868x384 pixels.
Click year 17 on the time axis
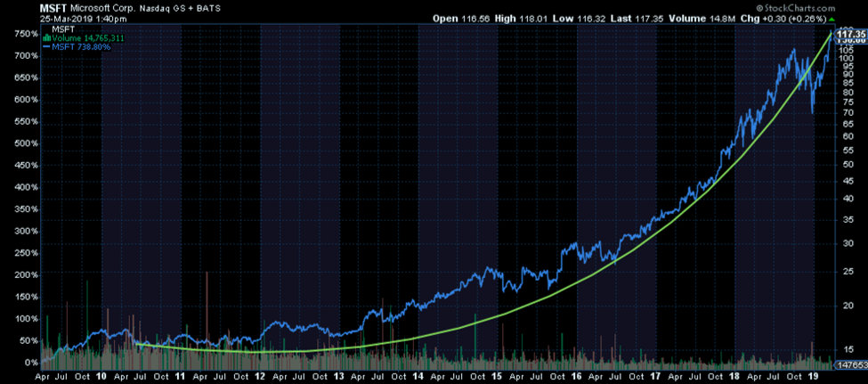click(x=655, y=376)
